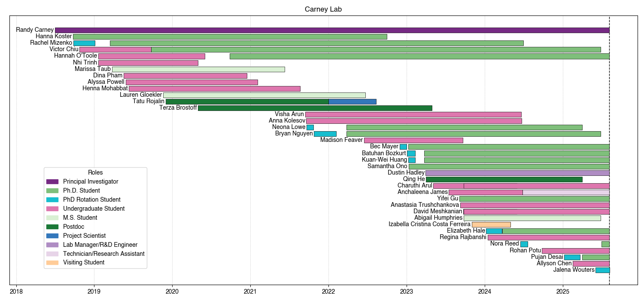Click the Visiting Student orange legend swatch
644x301 pixels.
pos(52,262)
